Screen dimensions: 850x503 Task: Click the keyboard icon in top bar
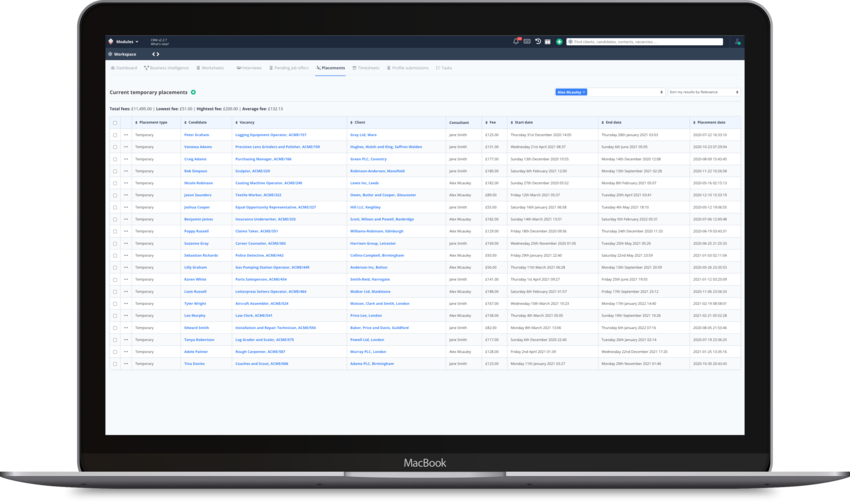pos(527,41)
